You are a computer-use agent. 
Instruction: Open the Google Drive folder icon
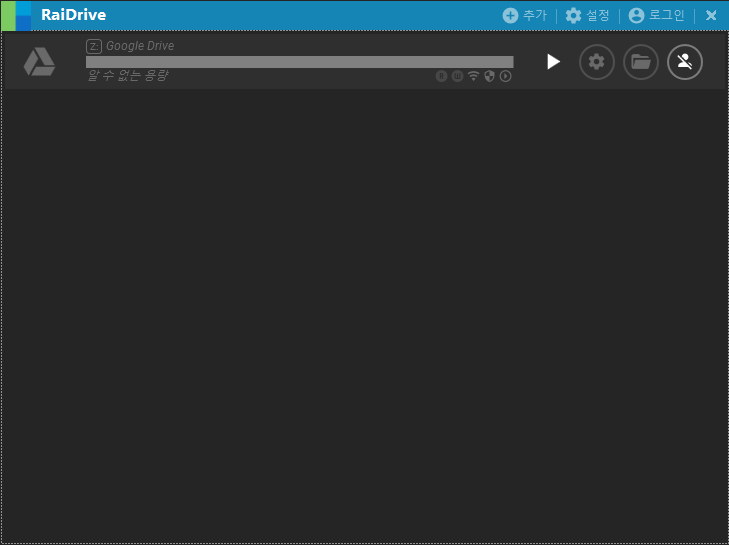pyautogui.click(x=641, y=62)
